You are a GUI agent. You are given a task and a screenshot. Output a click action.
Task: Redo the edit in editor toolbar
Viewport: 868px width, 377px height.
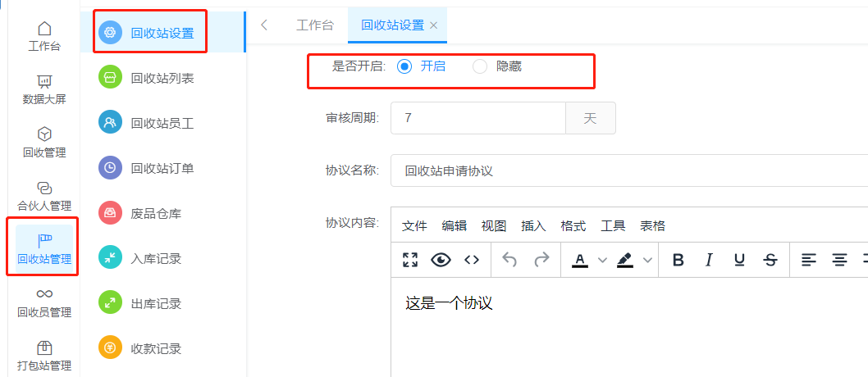541,260
